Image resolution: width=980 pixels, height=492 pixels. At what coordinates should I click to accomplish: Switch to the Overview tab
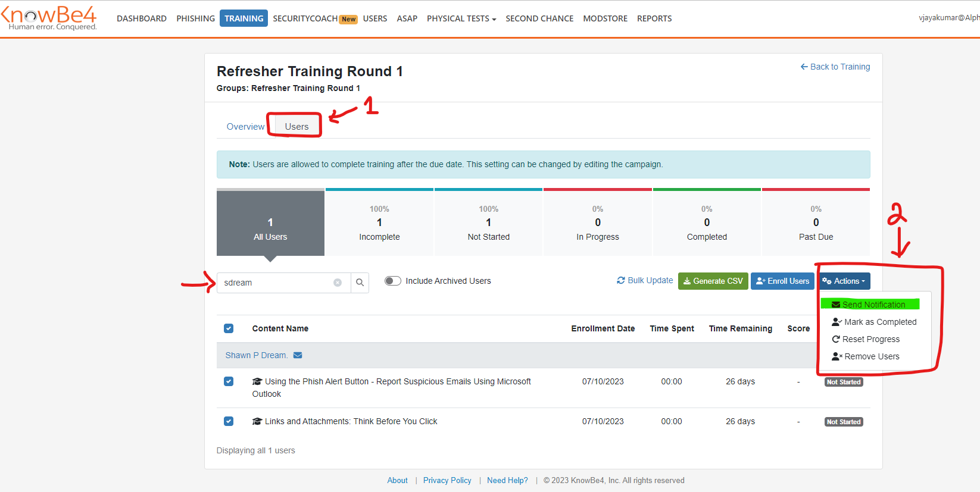245,127
